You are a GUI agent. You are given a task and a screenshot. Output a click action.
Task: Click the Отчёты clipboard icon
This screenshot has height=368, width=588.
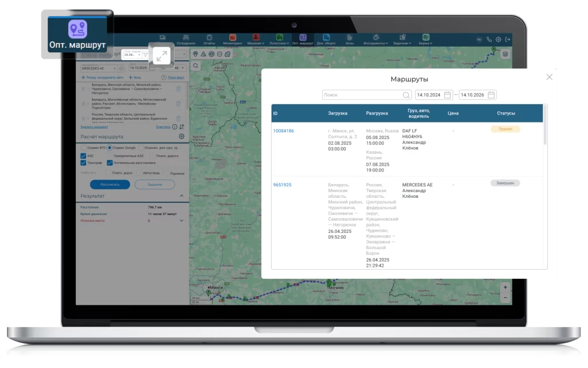tap(209, 37)
